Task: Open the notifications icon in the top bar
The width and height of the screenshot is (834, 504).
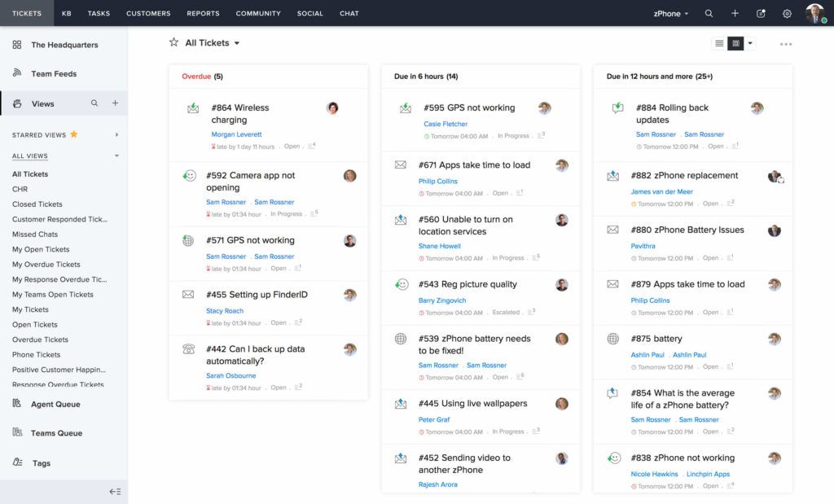Action: point(761,13)
